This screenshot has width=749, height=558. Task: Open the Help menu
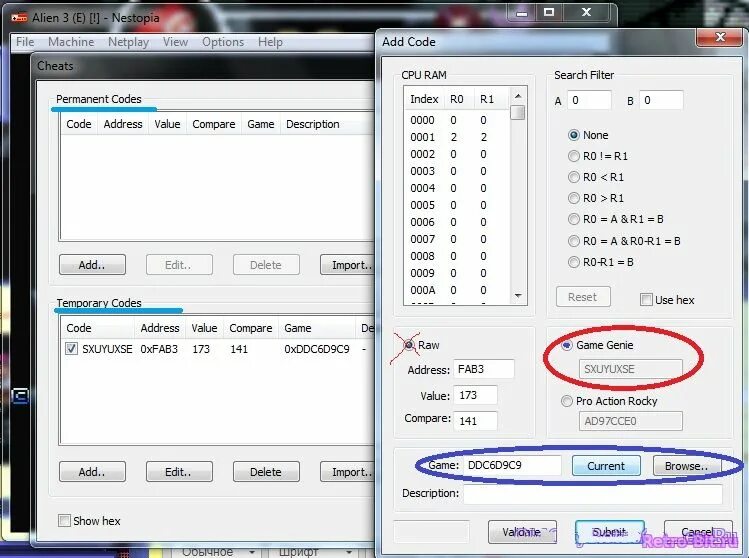(x=270, y=42)
